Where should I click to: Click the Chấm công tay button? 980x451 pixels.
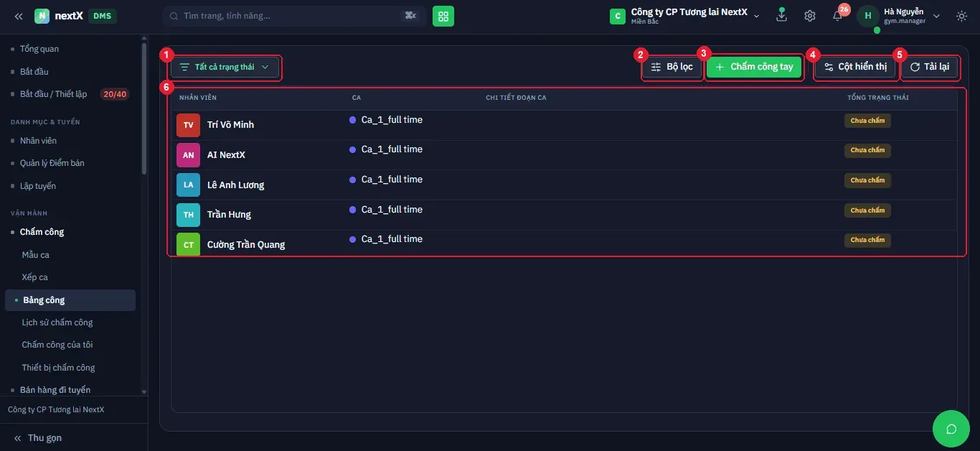[x=754, y=67]
